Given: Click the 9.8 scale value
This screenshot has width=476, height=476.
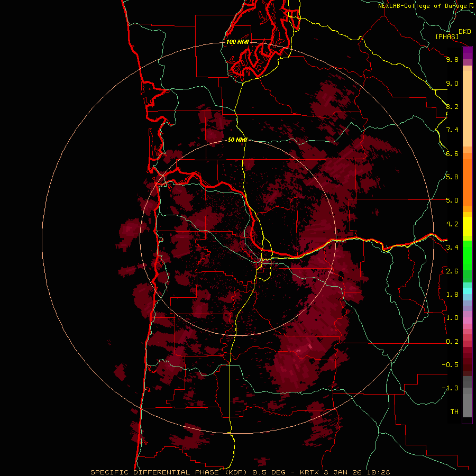Looking at the screenshot, I should (x=452, y=59).
